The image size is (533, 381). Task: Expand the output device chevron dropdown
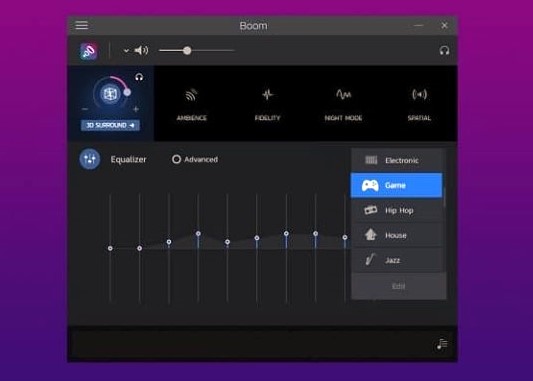(x=126, y=51)
